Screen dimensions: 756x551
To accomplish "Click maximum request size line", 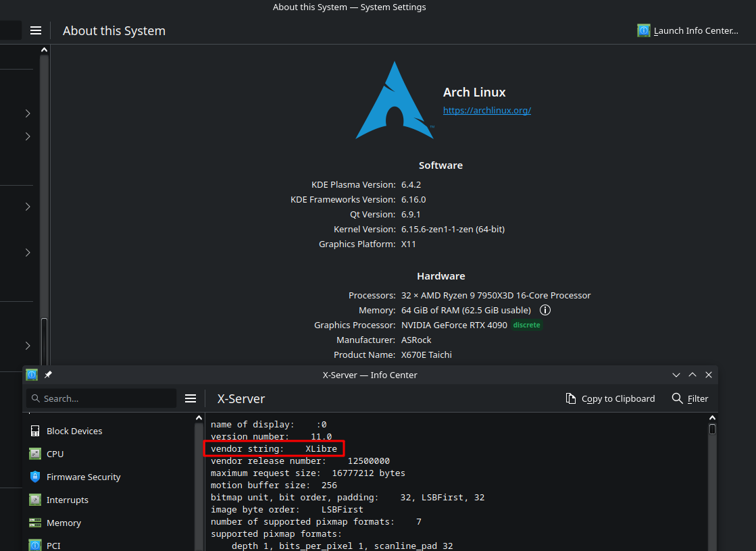I will [307, 473].
